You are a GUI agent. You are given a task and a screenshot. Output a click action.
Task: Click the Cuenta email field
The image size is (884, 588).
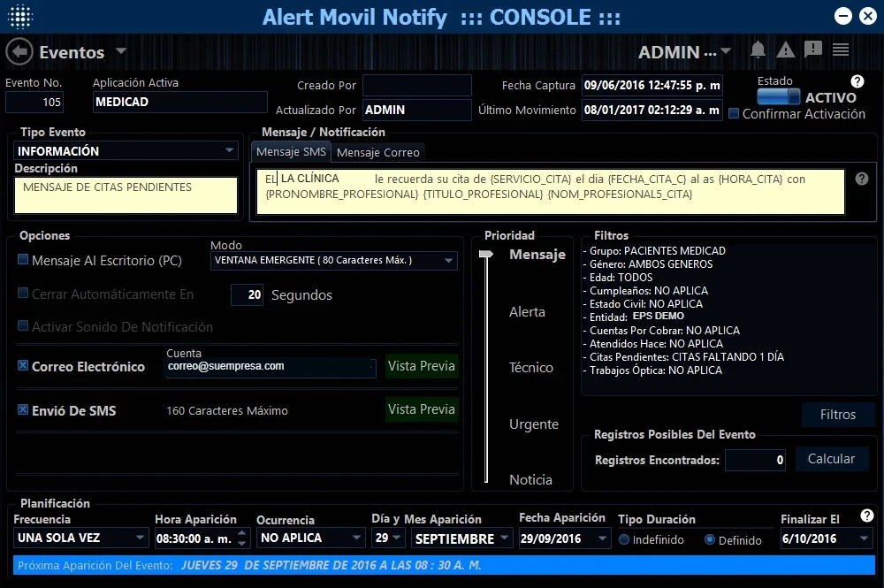click(x=271, y=367)
